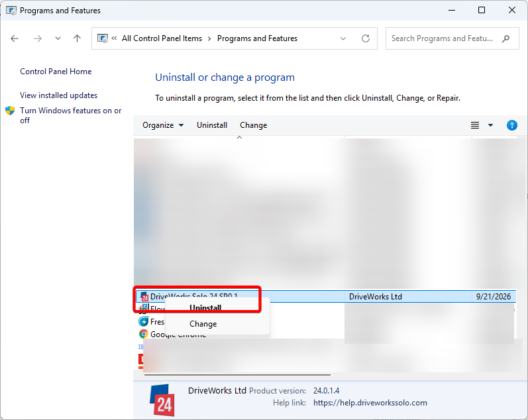Open View installed updates link

pyautogui.click(x=58, y=95)
